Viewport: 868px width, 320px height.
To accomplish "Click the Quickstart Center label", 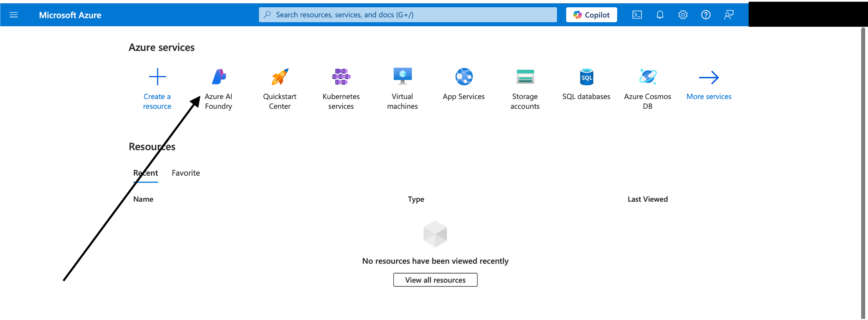I will 280,101.
